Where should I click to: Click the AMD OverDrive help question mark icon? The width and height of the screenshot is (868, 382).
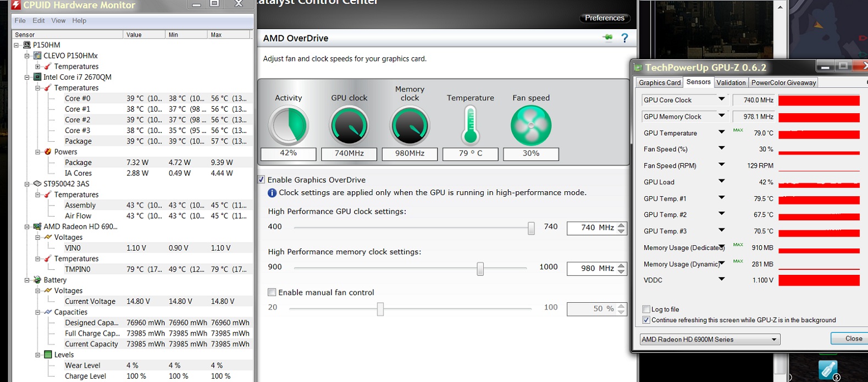point(624,38)
